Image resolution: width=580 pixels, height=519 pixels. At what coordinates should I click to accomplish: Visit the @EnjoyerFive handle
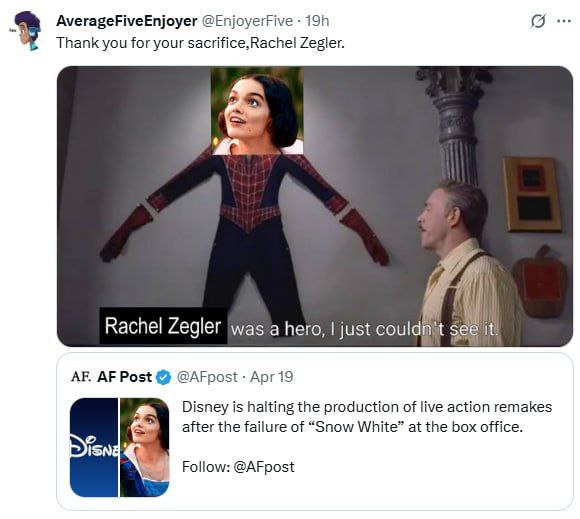[247, 21]
